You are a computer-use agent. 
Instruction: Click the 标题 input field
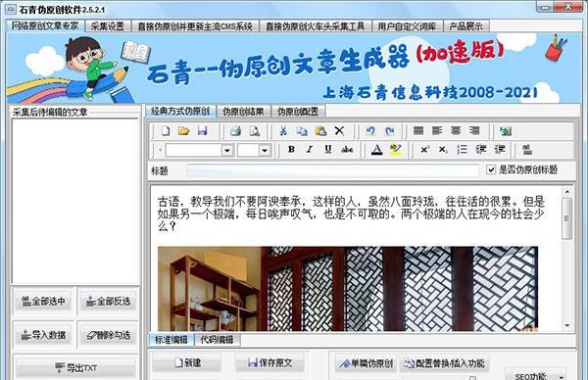(x=332, y=170)
